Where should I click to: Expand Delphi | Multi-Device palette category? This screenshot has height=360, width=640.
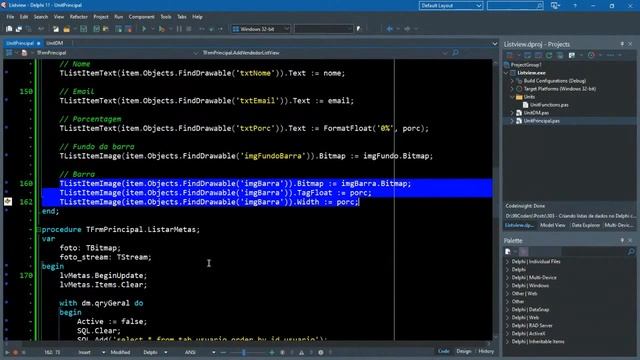point(507,278)
